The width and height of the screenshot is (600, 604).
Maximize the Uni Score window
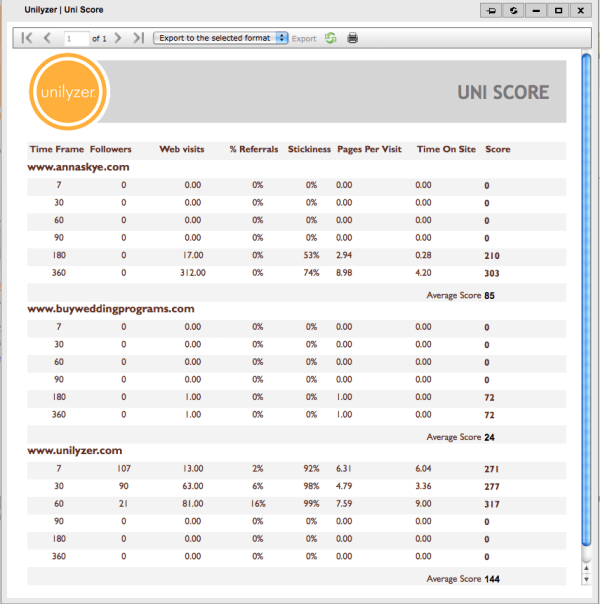pyautogui.click(x=558, y=10)
